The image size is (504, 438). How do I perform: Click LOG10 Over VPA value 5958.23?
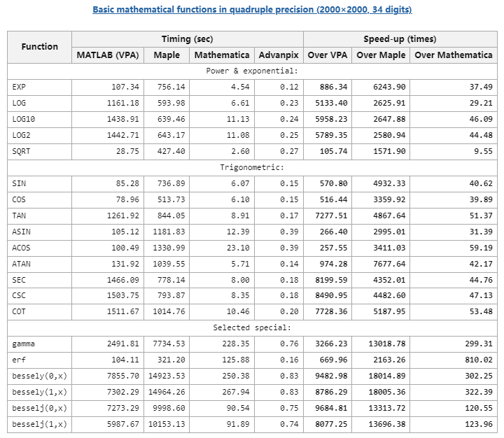[x=331, y=119]
